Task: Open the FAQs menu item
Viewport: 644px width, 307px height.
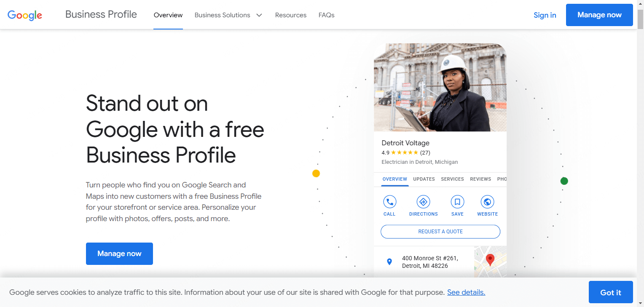Action: tap(327, 15)
